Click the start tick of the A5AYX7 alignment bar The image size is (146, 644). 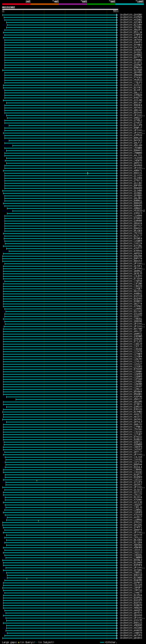16,399
